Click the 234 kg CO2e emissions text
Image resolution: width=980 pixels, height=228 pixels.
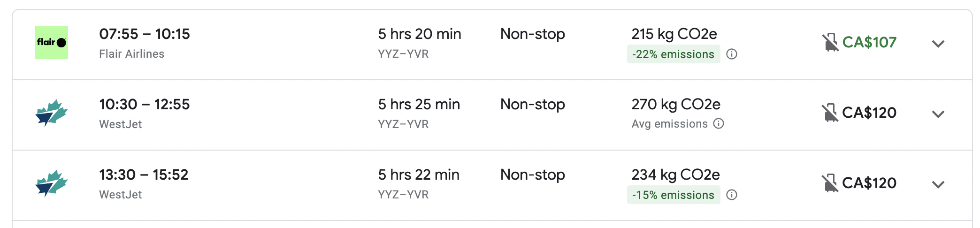coord(675,175)
